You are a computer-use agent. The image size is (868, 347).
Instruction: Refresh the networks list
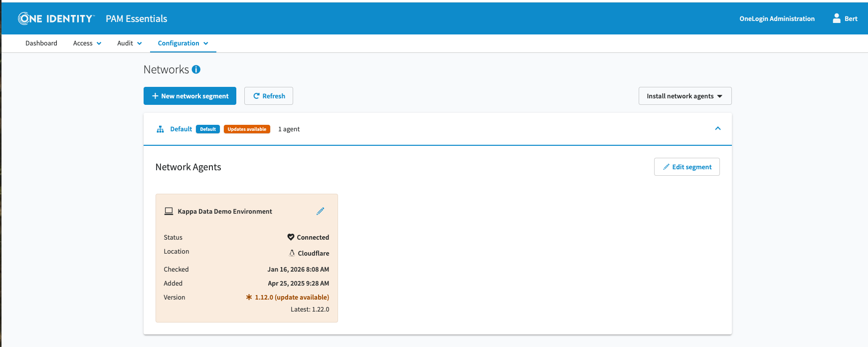click(269, 96)
